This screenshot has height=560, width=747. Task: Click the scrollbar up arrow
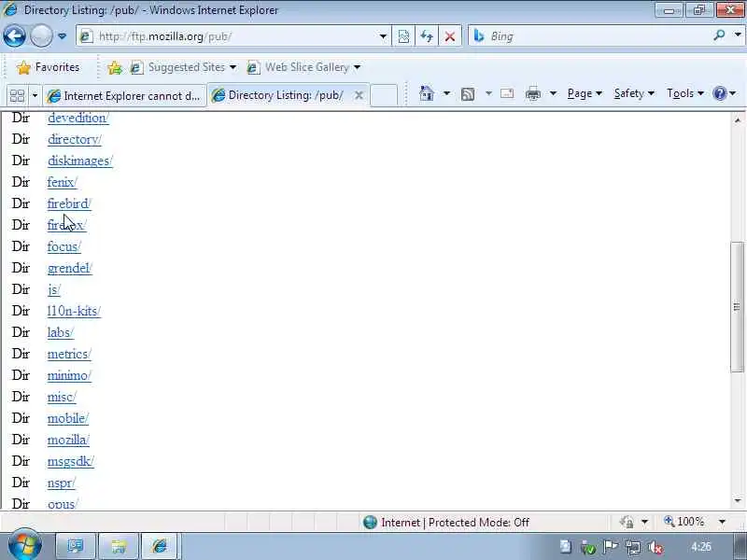pyautogui.click(x=737, y=120)
